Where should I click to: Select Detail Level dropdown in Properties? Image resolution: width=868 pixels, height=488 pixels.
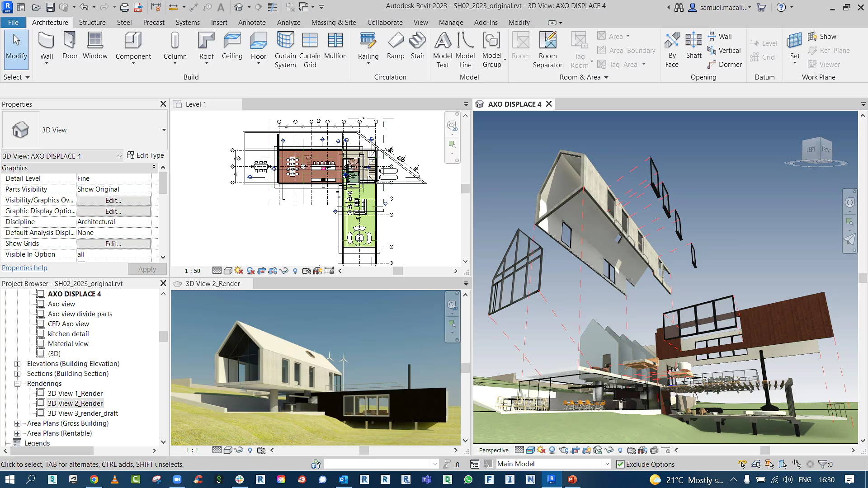click(113, 178)
